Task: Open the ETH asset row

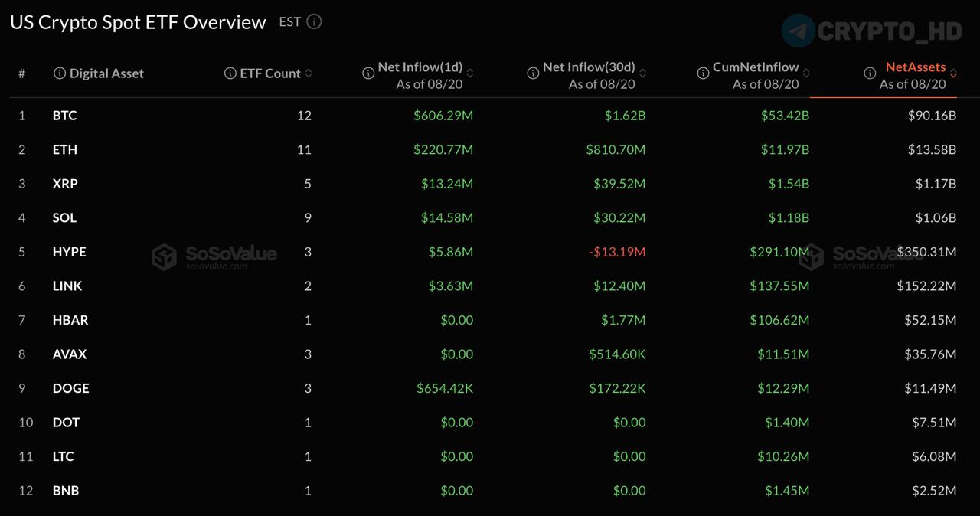Action: [490, 149]
